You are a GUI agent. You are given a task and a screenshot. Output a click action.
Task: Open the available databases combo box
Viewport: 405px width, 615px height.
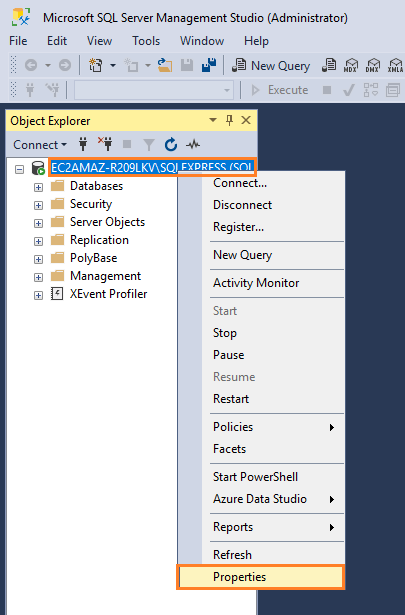[154, 90]
